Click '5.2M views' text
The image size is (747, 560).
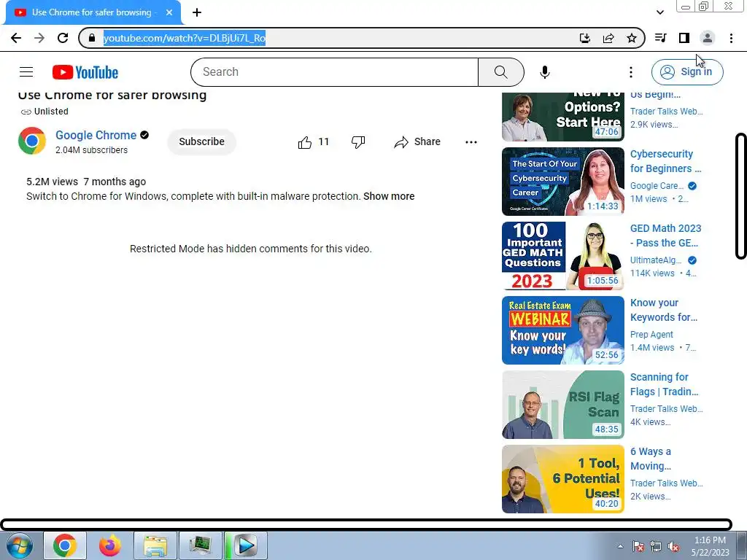tap(52, 182)
